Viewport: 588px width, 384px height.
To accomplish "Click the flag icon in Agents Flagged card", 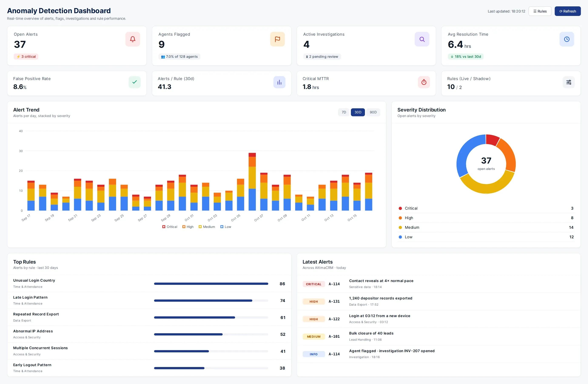I will pyautogui.click(x=277, y=39).
